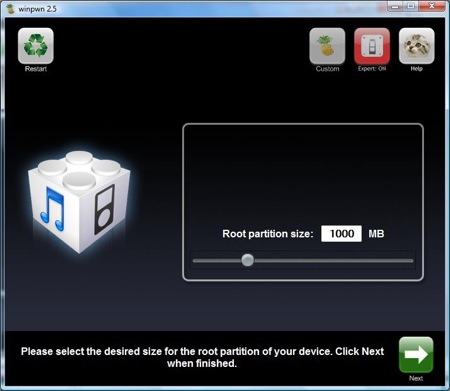
Task: Click the partition size slider thumb
Action: 248,260
